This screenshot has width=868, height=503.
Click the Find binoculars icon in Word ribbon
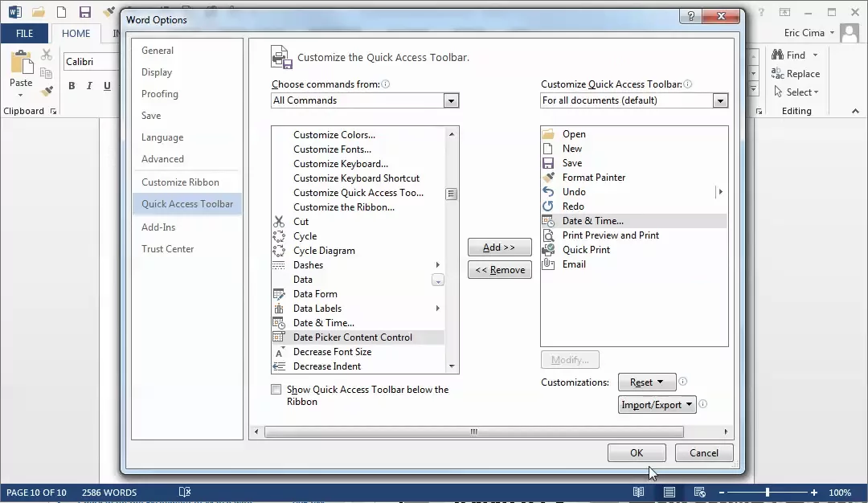(x=777, y=55)
